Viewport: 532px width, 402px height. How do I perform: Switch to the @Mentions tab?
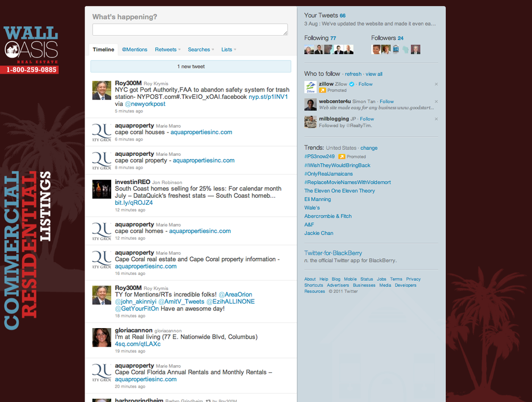[x=135, y=49]
